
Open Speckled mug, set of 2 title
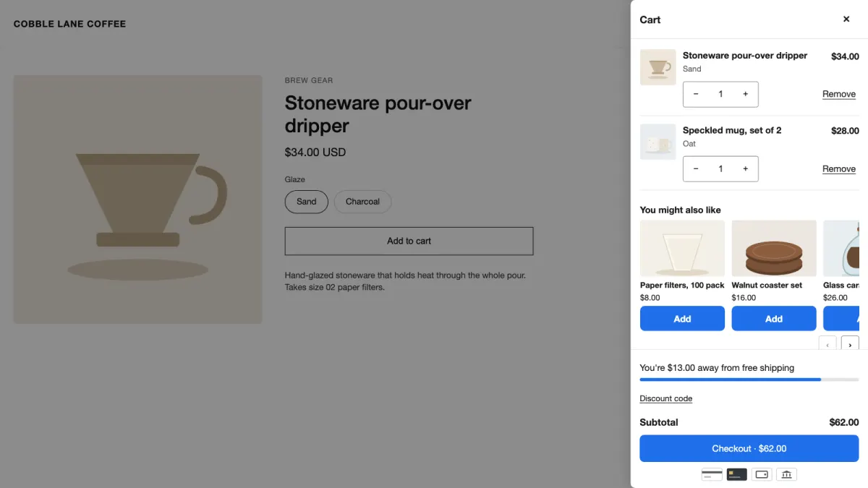(x=732, y=130)
